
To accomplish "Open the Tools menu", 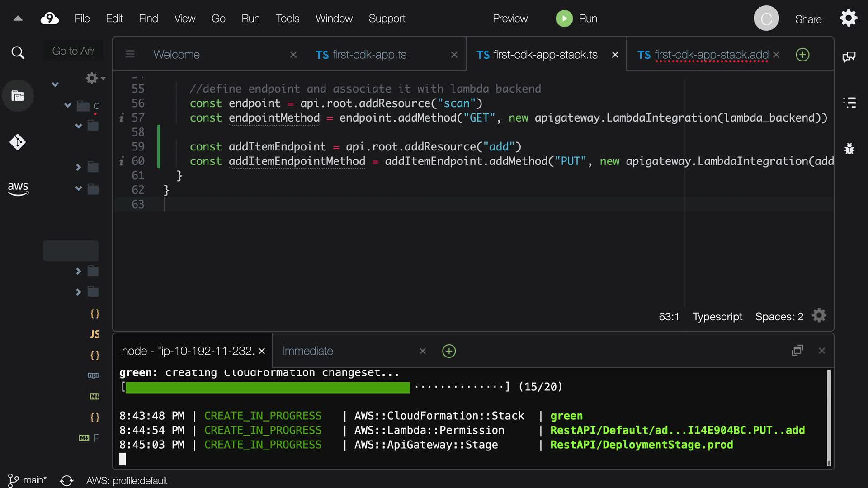I will 288,19.
